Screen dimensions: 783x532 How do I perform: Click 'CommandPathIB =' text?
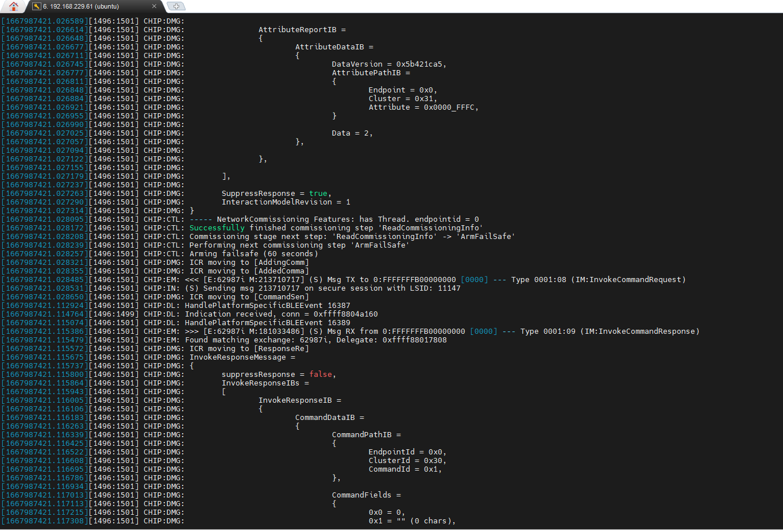[367, 435]
